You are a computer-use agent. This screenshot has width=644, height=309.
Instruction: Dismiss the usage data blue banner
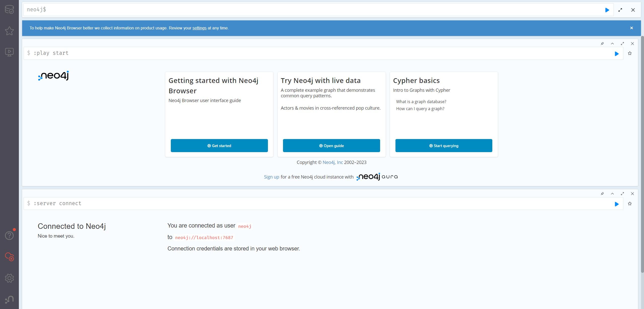(x=631, y=28)
